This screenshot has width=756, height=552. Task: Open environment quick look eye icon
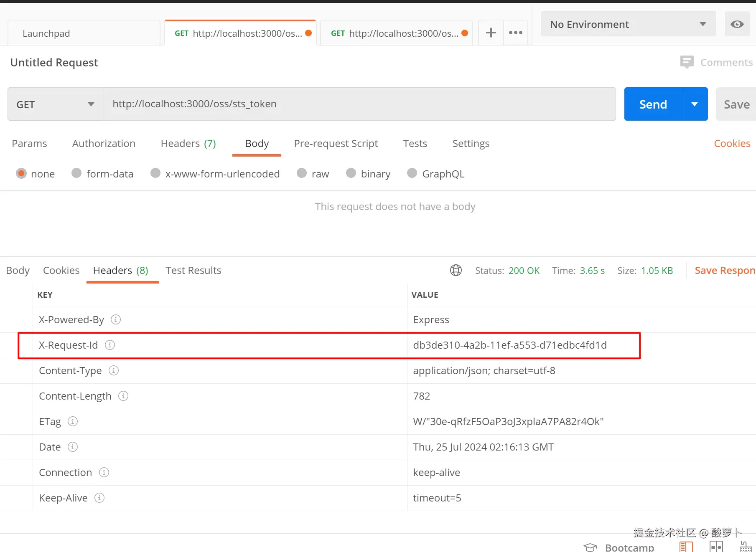pos(737,24)
